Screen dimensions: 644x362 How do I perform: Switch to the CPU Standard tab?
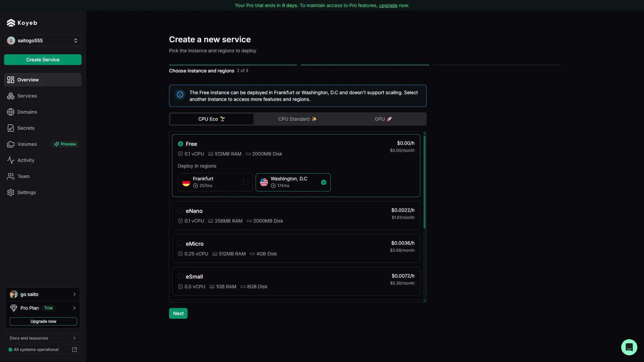point(298,119)
